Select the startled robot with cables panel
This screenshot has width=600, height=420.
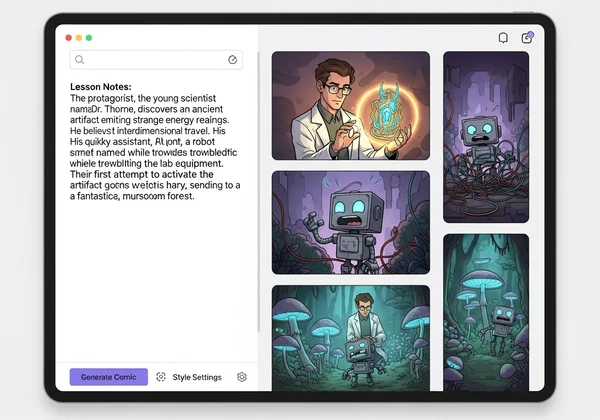[351, 223]
